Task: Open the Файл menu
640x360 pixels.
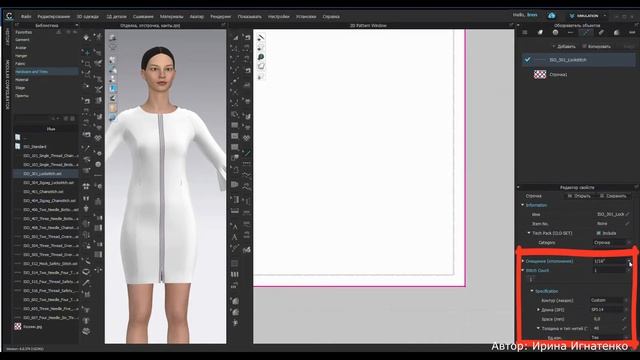Action: (x=26, y=17)
